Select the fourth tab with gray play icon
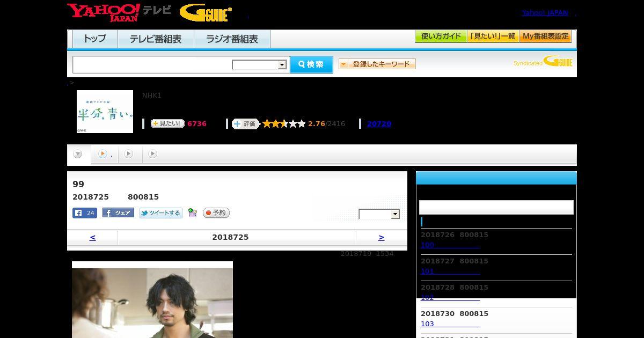 [x=153, y=155]
